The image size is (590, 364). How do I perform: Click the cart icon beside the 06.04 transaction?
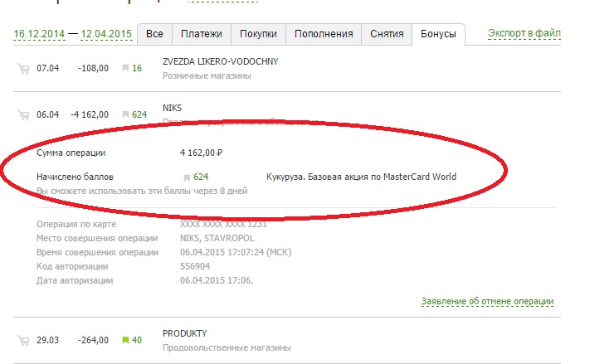(x=23, y=115)
